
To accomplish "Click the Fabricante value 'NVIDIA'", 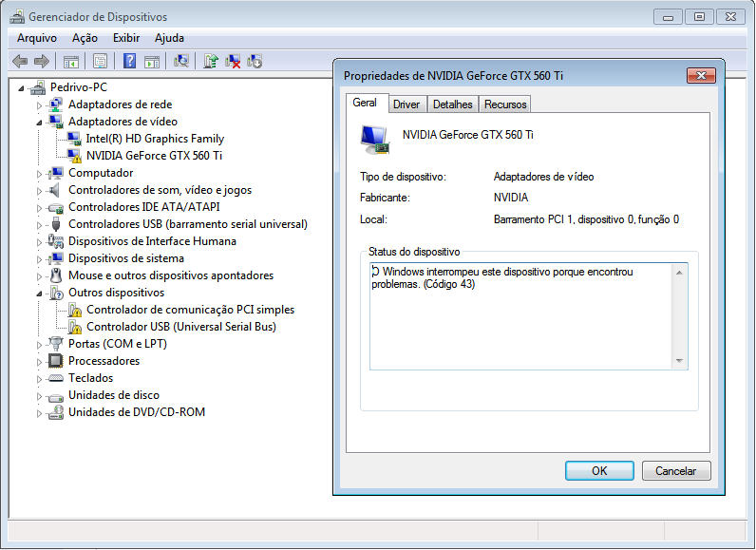I will (511, 198).
